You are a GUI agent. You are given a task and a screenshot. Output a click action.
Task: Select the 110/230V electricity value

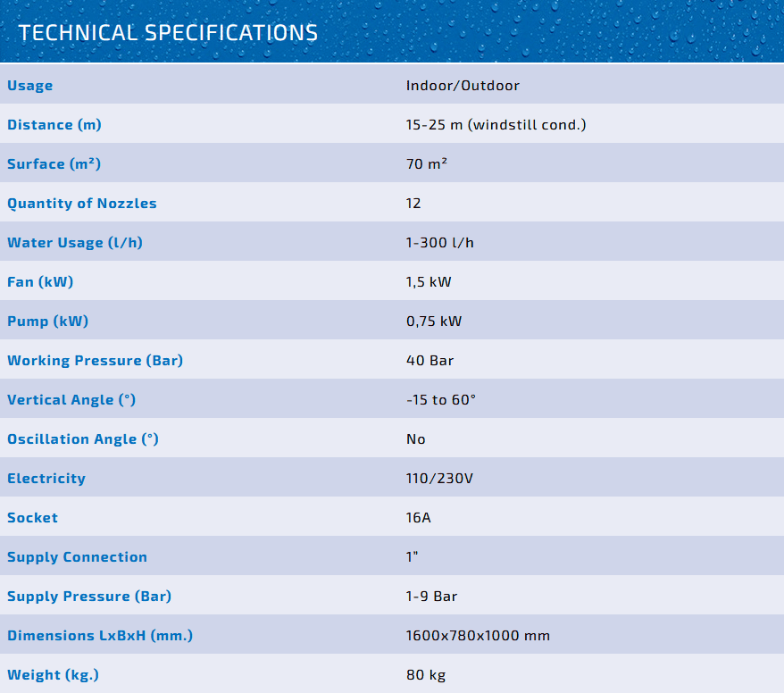(x=439, y=479)
